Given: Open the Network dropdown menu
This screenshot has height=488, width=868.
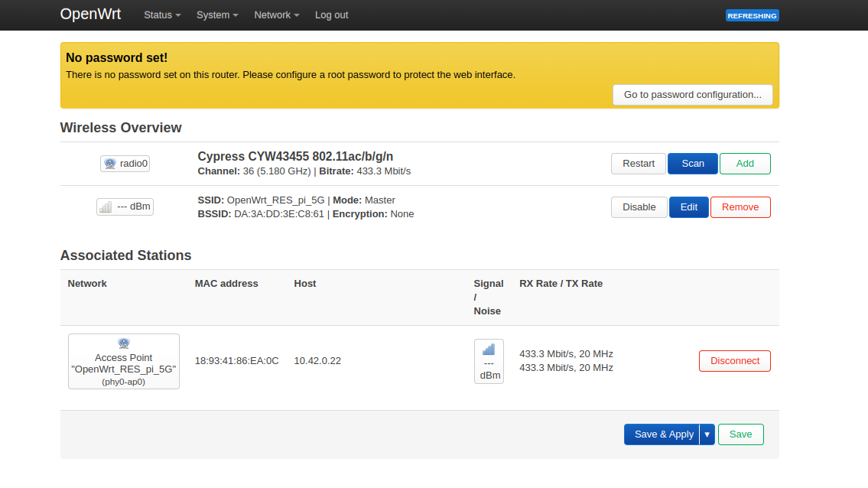Looking at the screenshot, I should 276,15.
